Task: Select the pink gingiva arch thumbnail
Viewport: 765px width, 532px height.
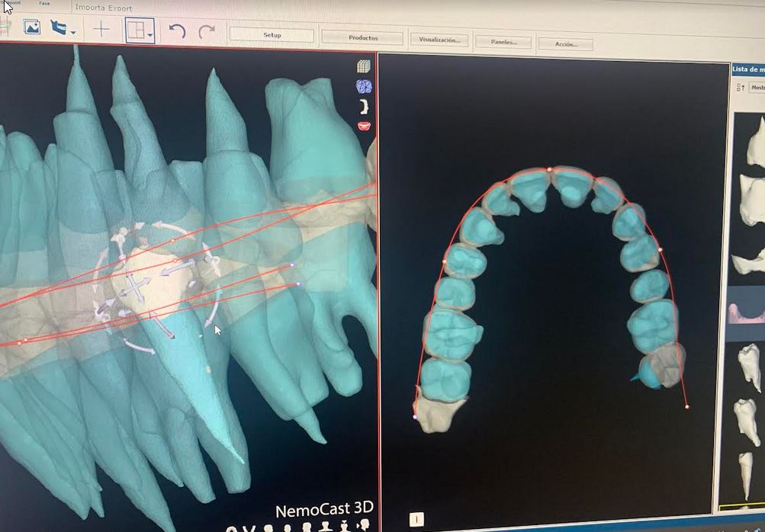Action: coord(747,312)
